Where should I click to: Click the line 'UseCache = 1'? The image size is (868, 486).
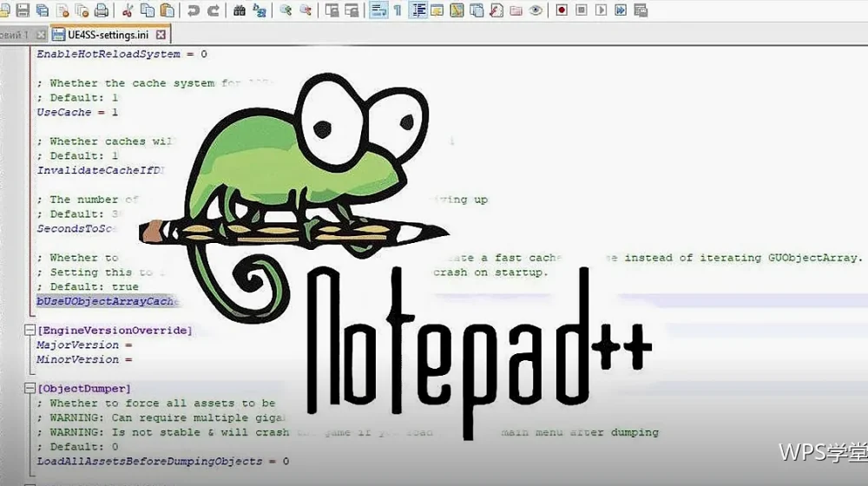[77, 112]
